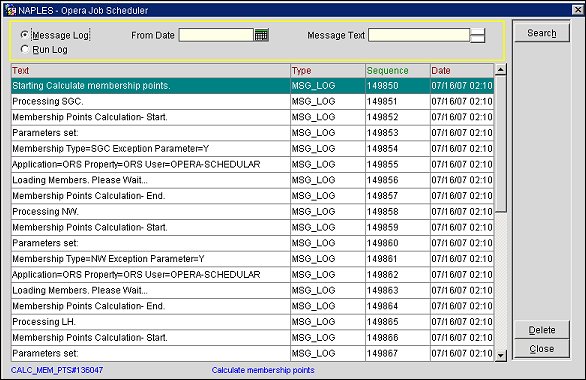Click sequence cell 149866
The height and width of the screenshot is (380, 586).
pyautogui.click(x=398, y=338)
